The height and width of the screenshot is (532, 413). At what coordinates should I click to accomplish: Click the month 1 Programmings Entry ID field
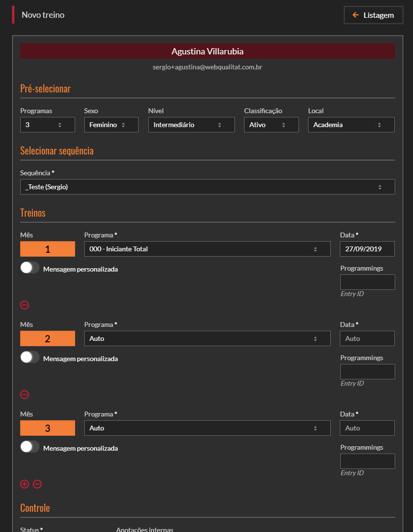point(367,282)
